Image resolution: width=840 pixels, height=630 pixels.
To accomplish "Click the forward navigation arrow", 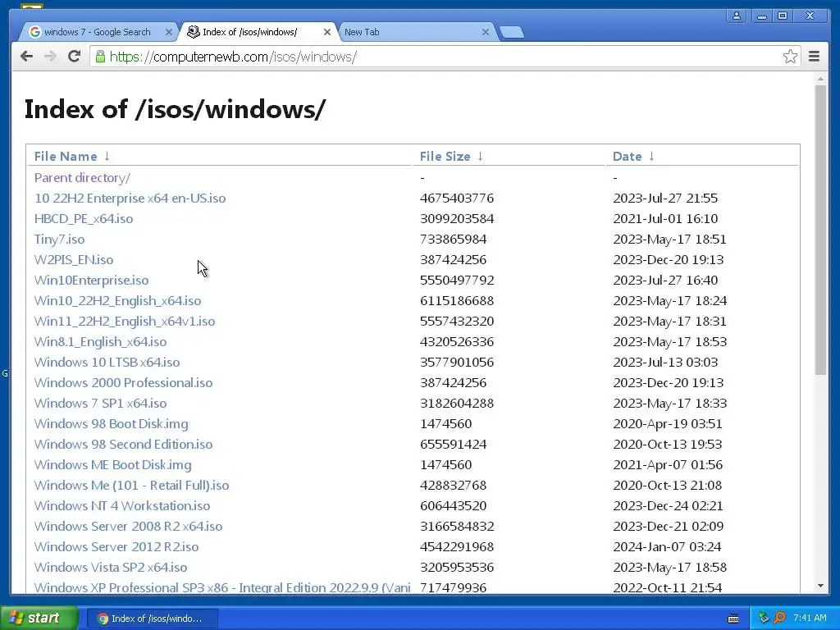I will coord(50,57).
